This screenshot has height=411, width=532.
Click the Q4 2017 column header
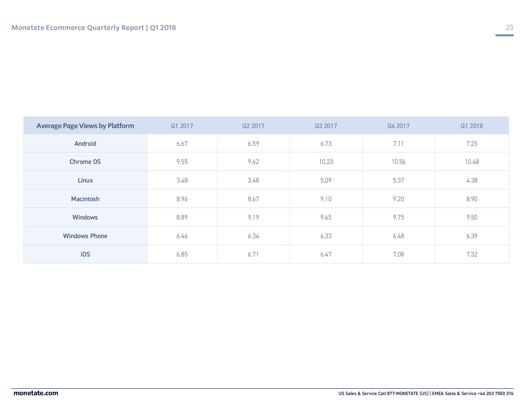[x=398, y=126]
